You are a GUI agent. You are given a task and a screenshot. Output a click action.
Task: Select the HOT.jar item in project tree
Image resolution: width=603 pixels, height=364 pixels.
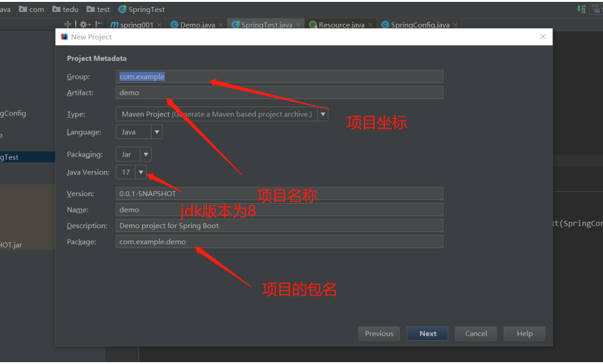point(11,245)
